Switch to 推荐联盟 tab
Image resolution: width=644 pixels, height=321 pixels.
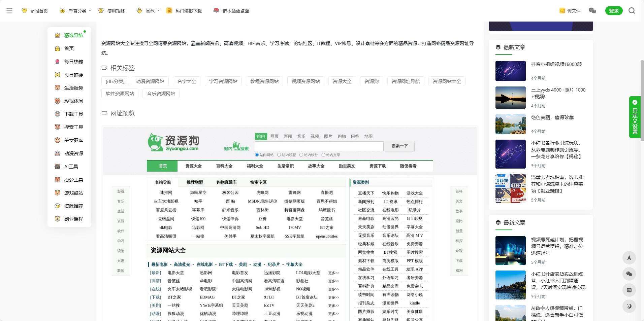[195, 182]
